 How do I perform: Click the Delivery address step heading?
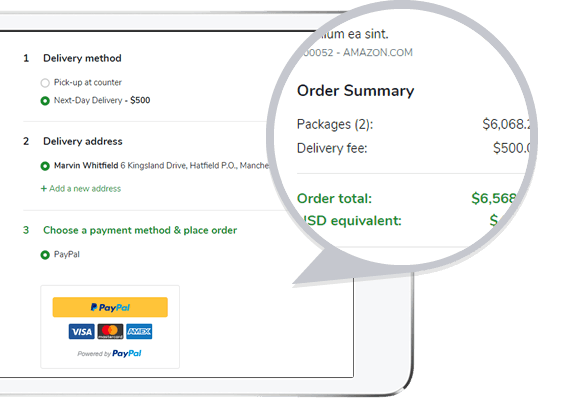pos(83,141)
